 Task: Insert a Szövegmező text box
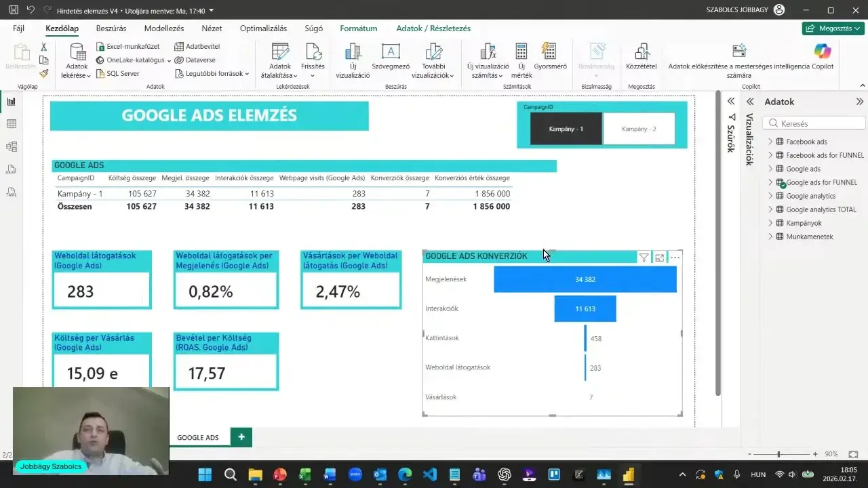(x=391, y=57)
